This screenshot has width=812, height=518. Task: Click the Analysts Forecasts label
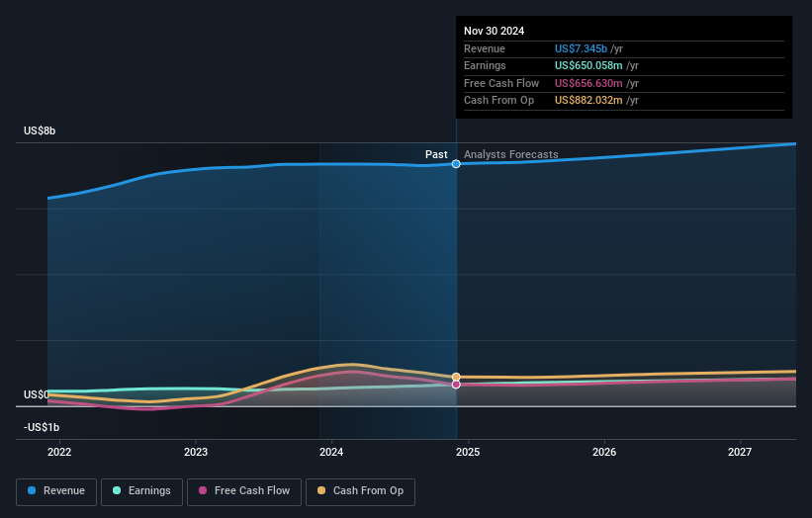(x=511, y=154)
